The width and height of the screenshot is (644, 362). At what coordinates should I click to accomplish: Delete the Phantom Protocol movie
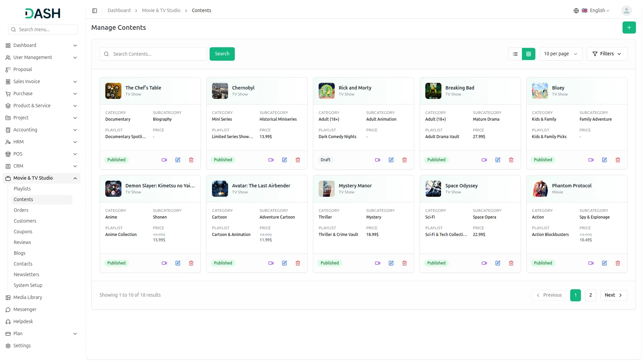pyautogui.click(x=618, y=263)
